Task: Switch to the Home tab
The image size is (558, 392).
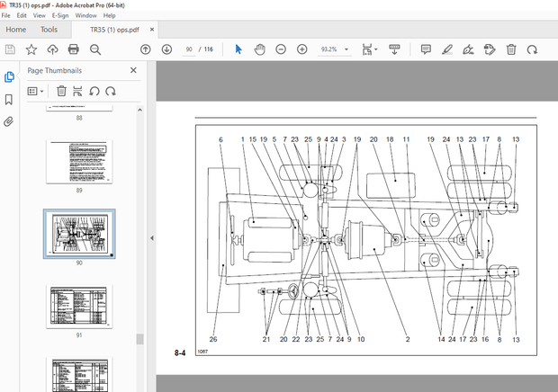Action: click(x=15, y=30)
